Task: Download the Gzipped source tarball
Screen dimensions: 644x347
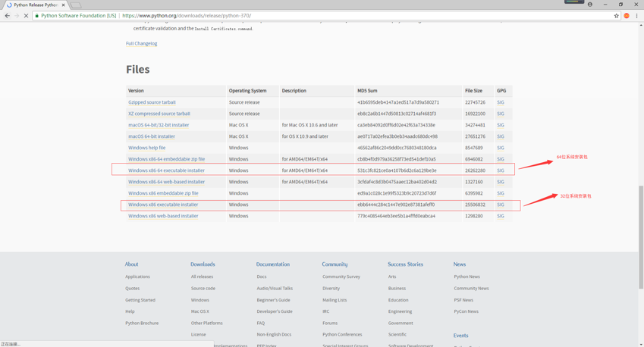Action: pos(152,102)
